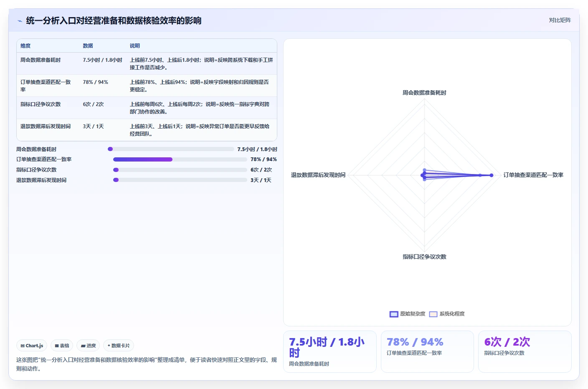The height and width of the screenshot is (389, 588).
Task: Click the radar axis label 周会数据准备耗时
Action: (x=424, y=93)
